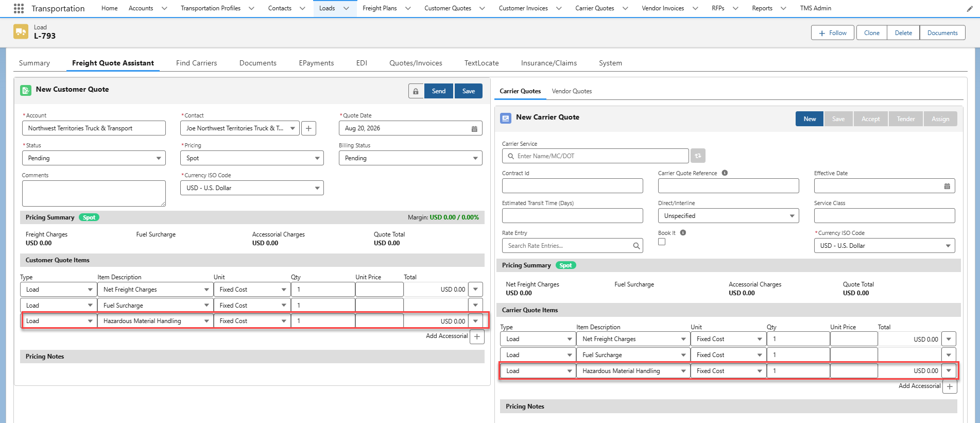Open the Quote Date calendar picker
Screen dimensions: 980x423
coord(474,129)
